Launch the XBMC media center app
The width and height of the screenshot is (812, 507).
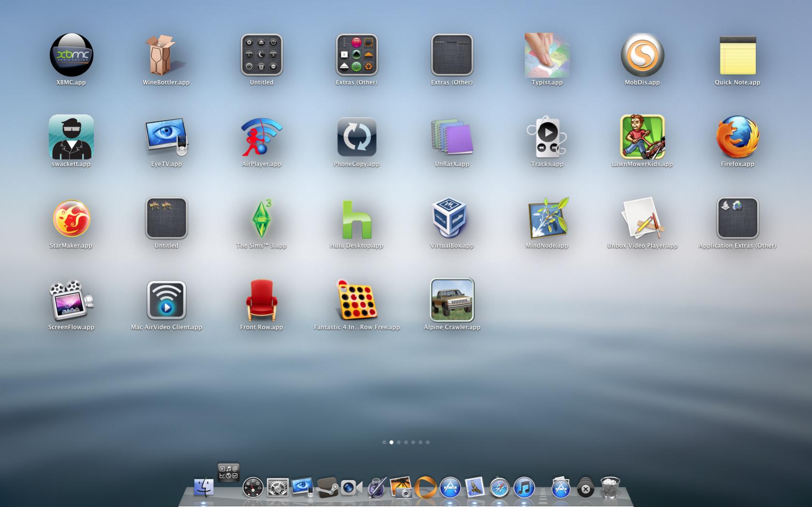tap(71, 55)
